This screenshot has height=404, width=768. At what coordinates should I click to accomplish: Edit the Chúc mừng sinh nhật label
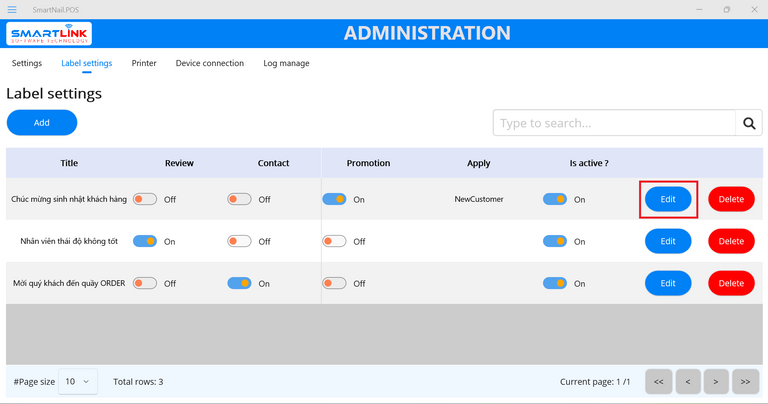tap(668, 199)
